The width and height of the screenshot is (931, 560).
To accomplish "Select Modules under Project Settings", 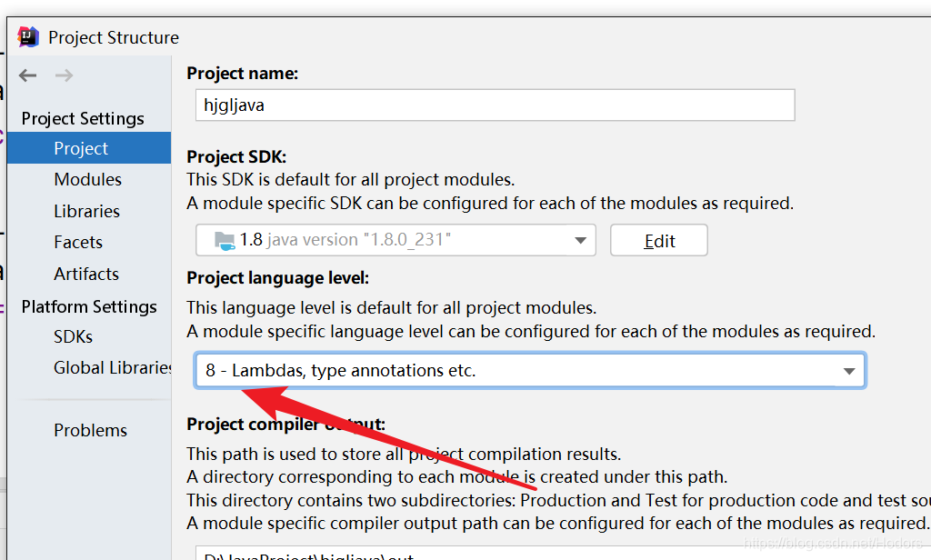I will [87, 179].
